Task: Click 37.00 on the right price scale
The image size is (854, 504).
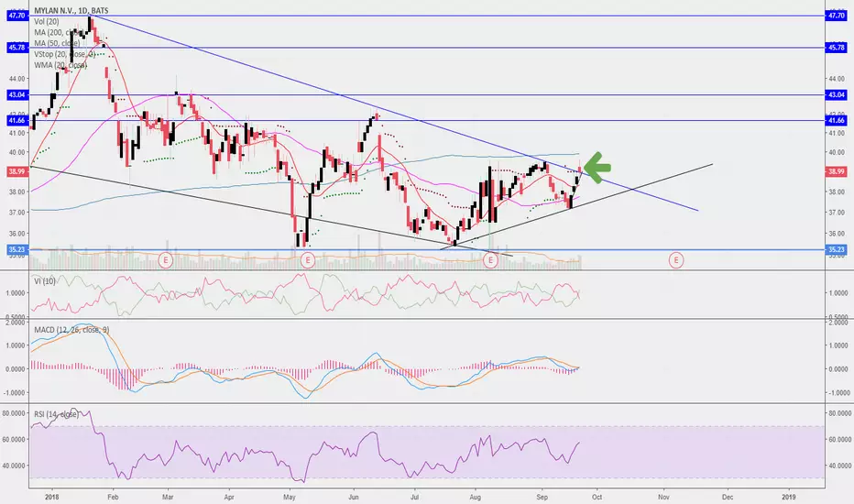Action: [838, 213]
